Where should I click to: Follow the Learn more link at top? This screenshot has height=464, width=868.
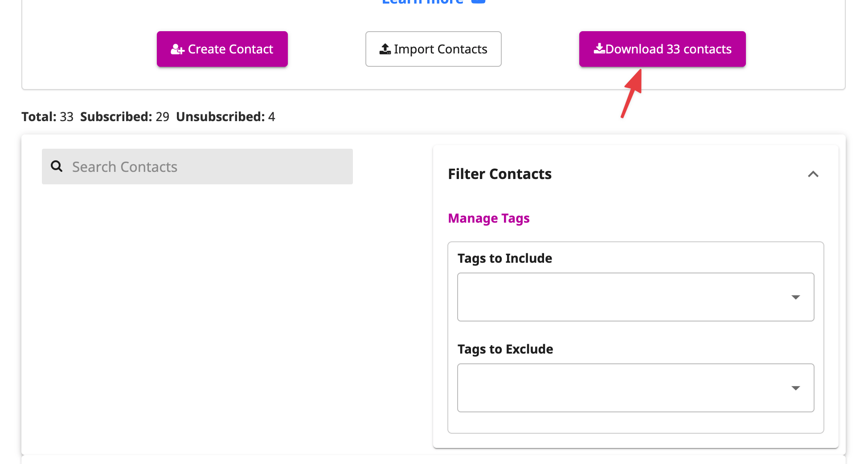[422, 2]
